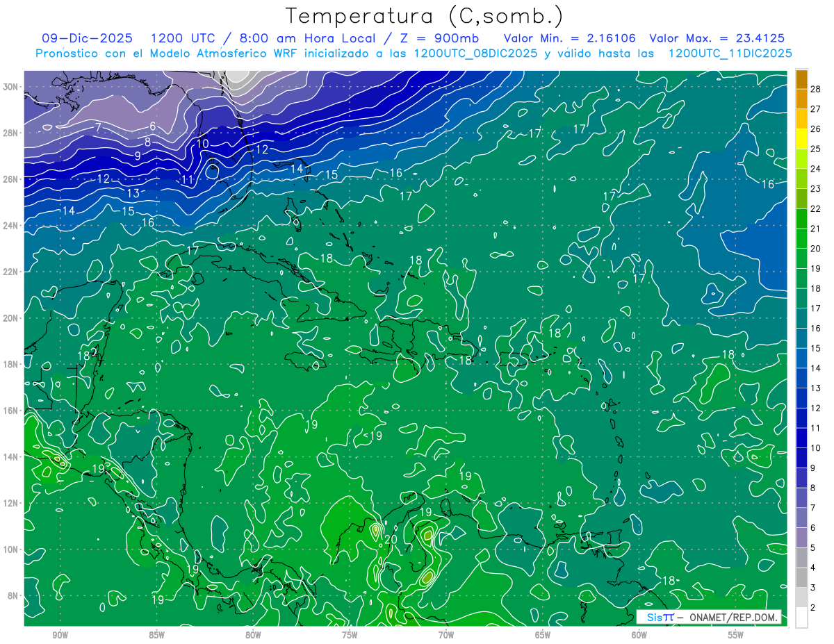The height and width of the screenshot is (644, 834).
Task: Pick the brown swatch above 28 on the colorbar
Action: click(x=801, y=79)
